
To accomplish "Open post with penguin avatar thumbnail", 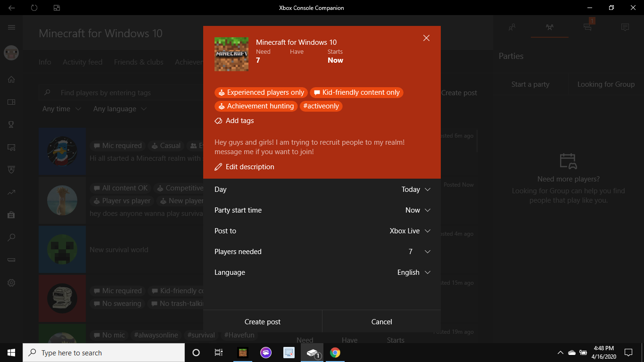I will 62,152.
